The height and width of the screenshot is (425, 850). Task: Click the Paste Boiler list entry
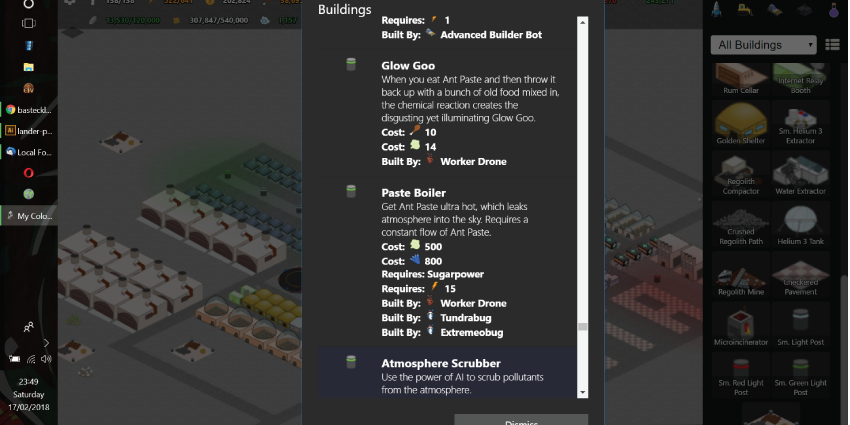(447, 262)
